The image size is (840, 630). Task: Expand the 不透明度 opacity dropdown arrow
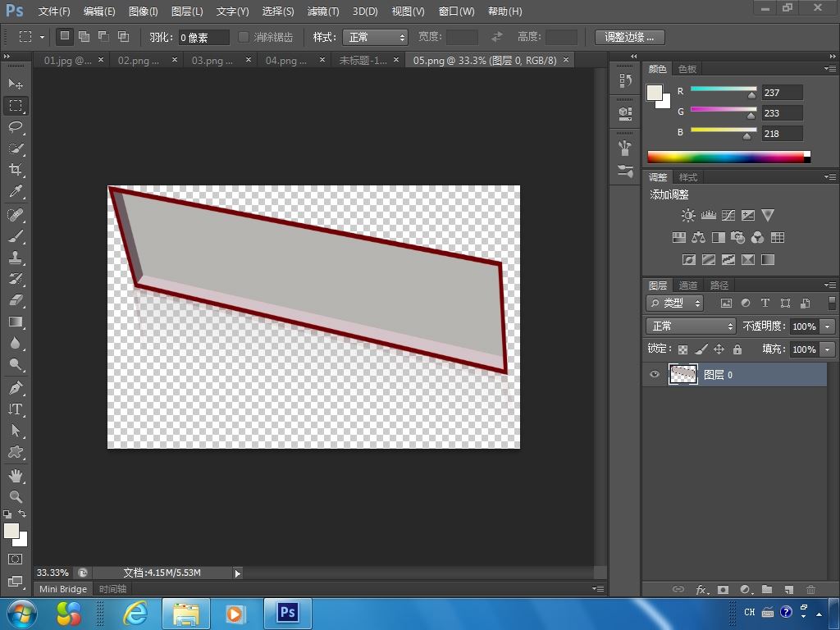pos(827,326)
